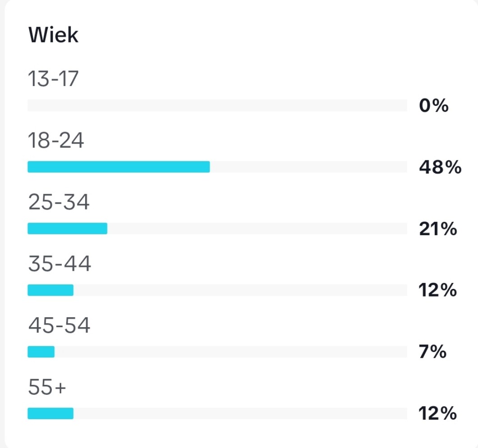Click the 0% value for ages 13-17

pos(433,106)
